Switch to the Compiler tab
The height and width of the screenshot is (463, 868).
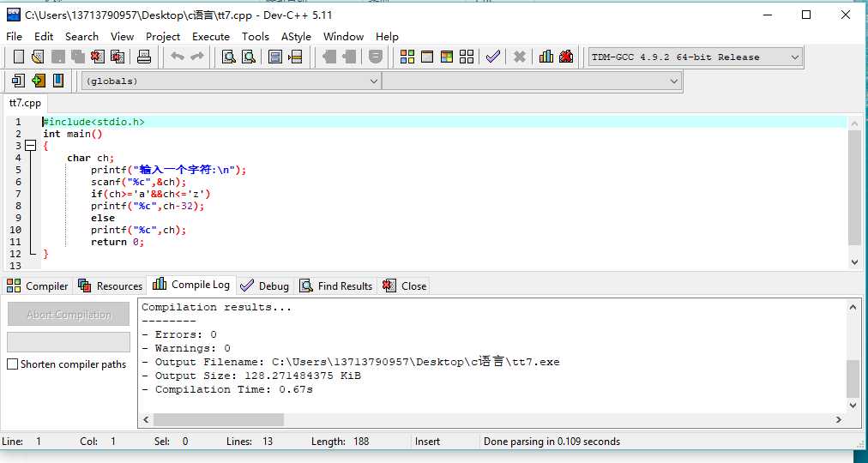tap(37, 286)
